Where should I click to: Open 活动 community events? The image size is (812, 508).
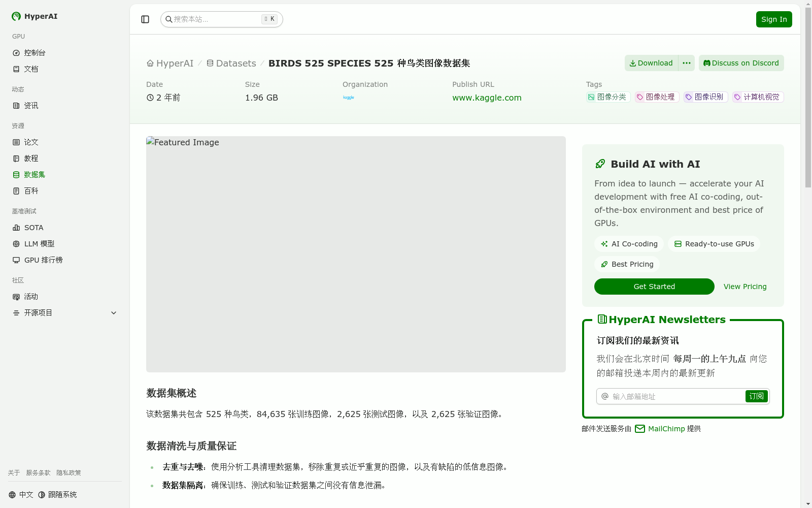point(65,297)
